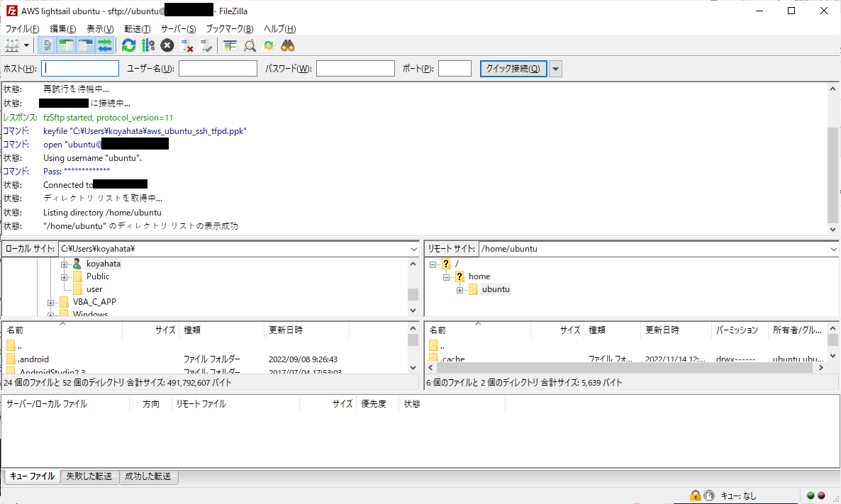Switch to the 成功した転送 tab

148,476
